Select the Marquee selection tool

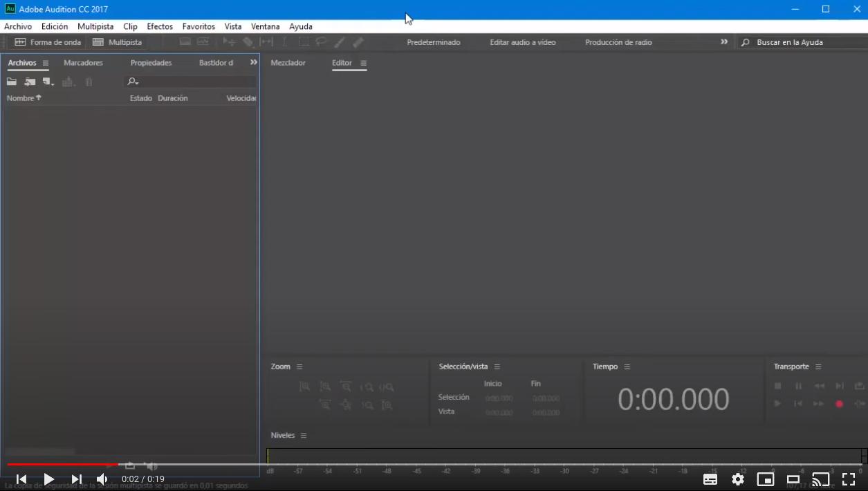pos(304,42)
